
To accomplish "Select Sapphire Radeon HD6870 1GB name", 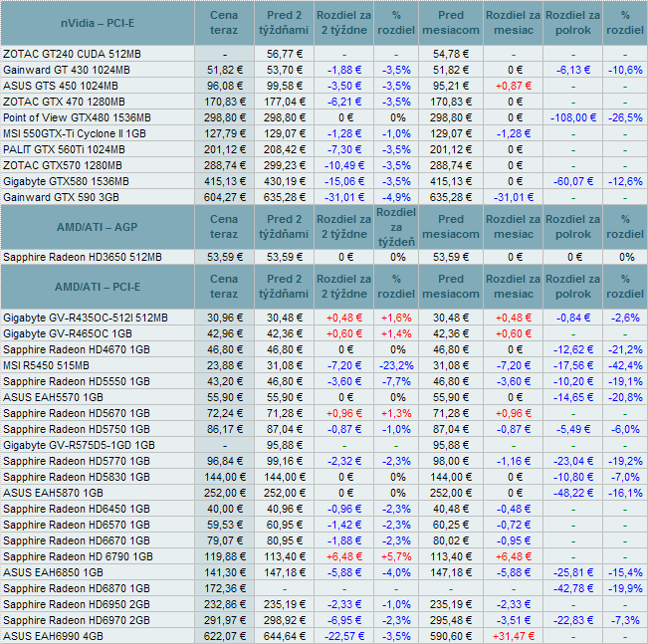I will coord(77,588).
